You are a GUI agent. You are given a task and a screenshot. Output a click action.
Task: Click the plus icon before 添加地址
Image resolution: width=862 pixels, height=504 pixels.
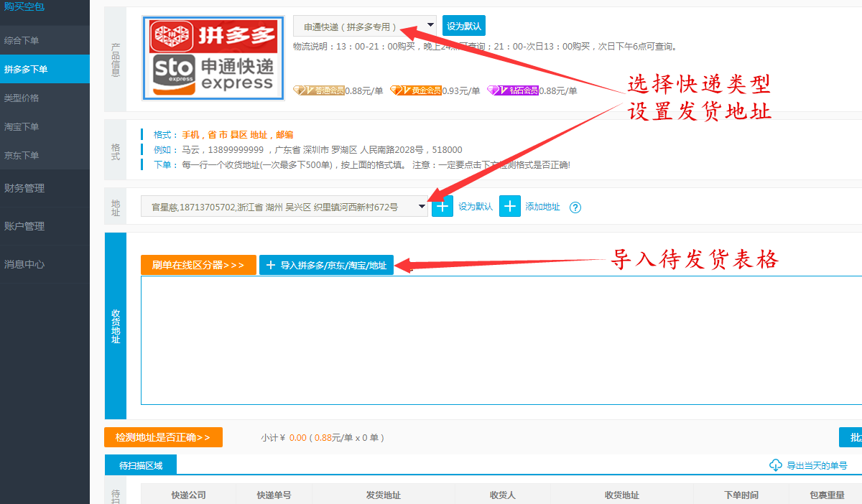tap(510, 207)
